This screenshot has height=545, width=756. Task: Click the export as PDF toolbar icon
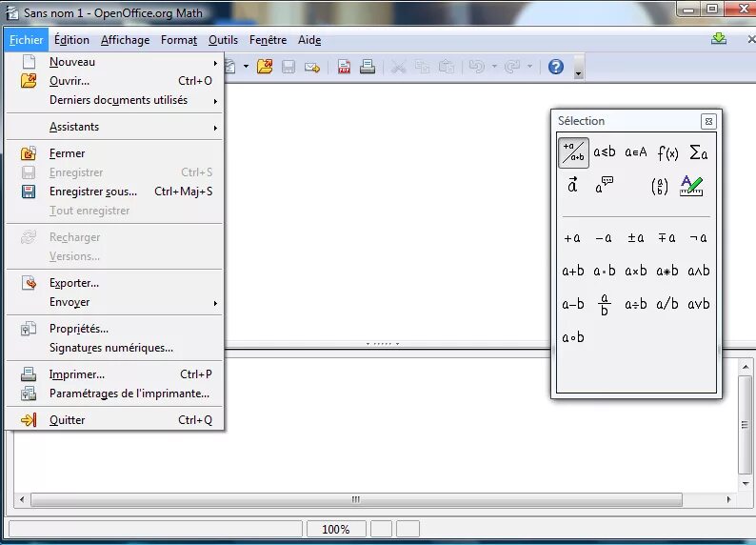(x=344, y=67)
